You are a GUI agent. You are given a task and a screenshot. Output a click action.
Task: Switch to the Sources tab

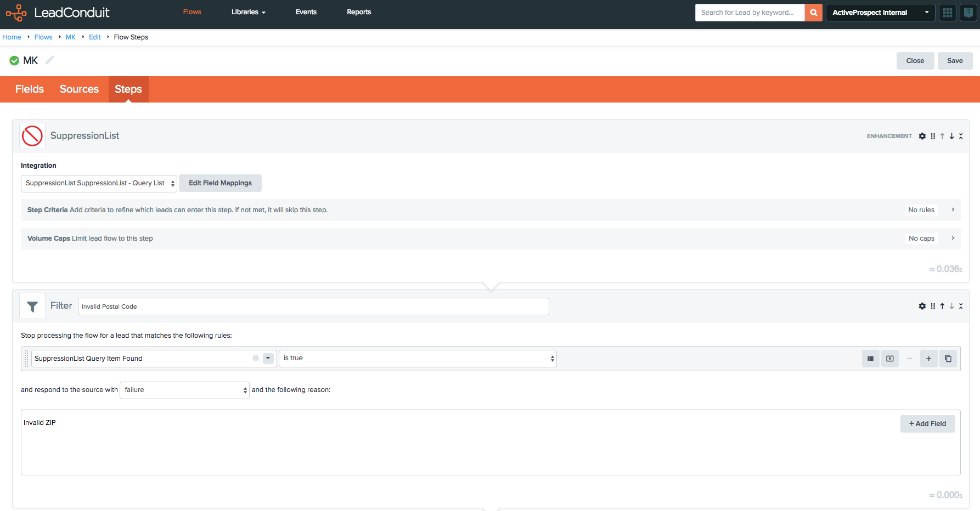click(x=80, y=89)
